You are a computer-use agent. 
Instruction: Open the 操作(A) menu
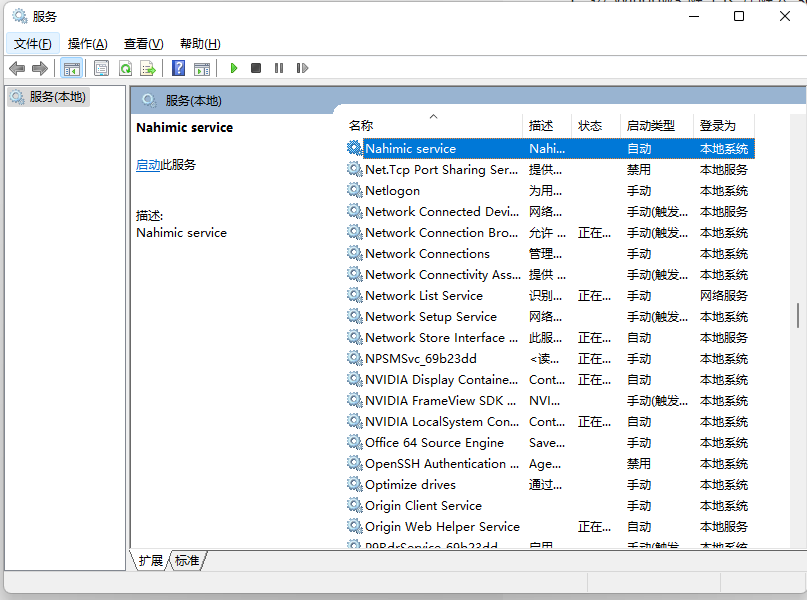tap(87, 44)
